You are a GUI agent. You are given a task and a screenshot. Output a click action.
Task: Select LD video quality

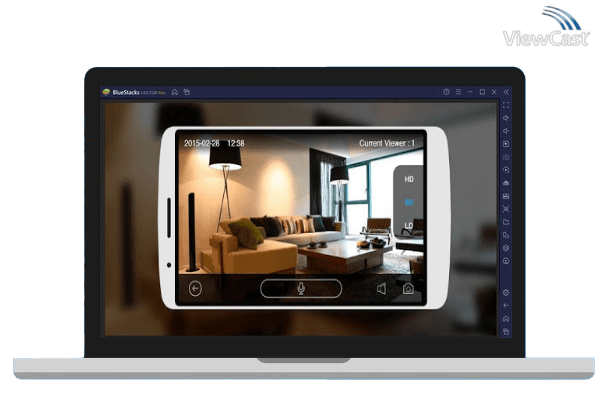click(408, 225)
